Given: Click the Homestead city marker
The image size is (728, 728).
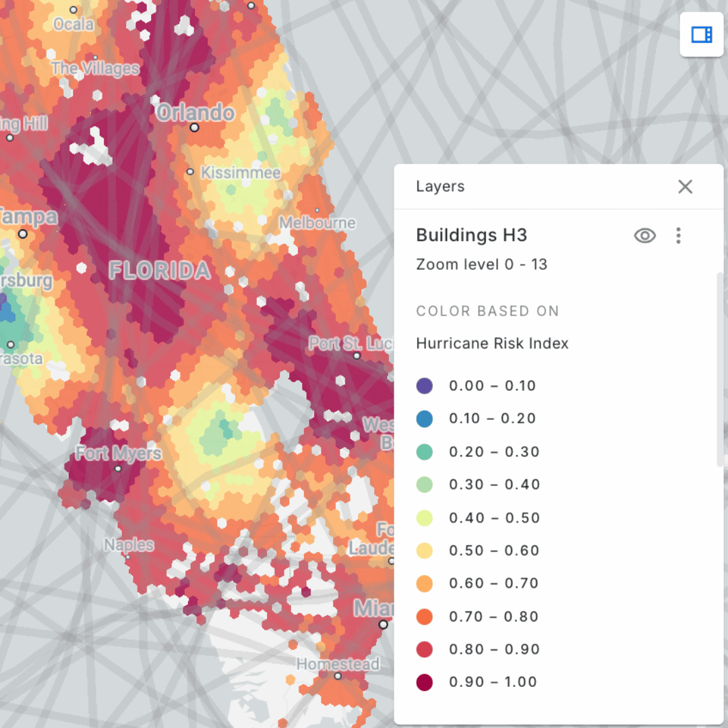Looking at the screenshot, I should click(338, 676).
